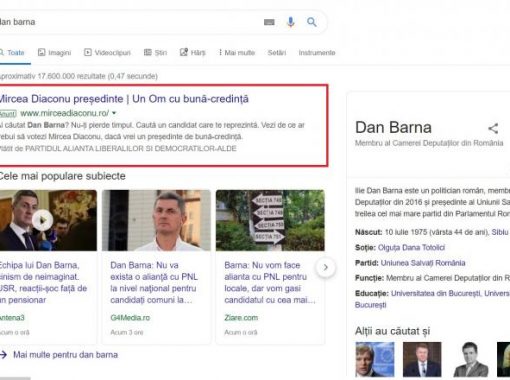Open the Uniunea Salvați România link
Image resolution: width=510 pixels, height=380 pixels.
click(423, 263)
